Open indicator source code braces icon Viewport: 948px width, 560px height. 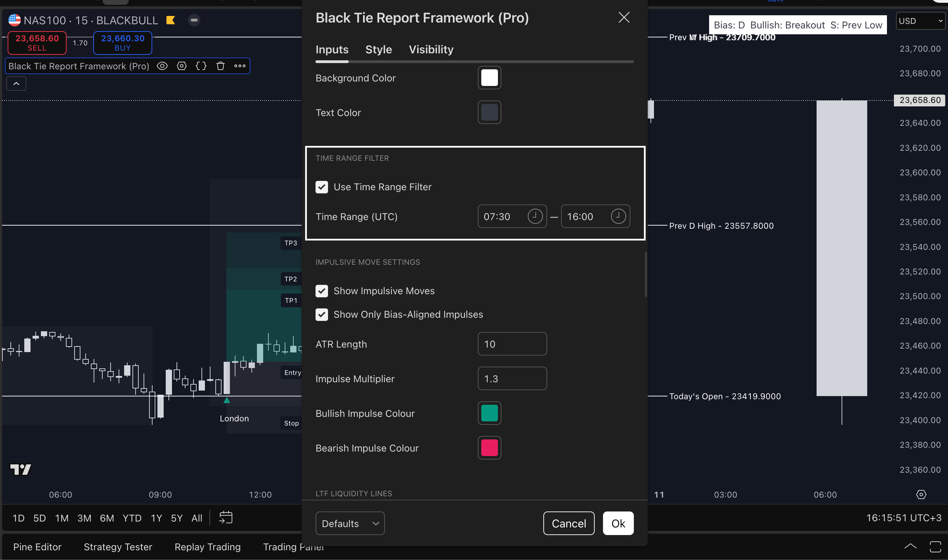(x=201, y=66)
